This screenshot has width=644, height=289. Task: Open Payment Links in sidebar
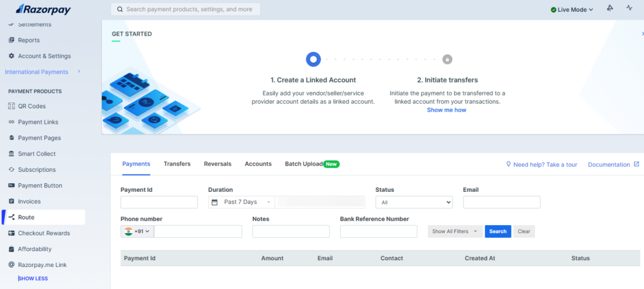[x=38, y=122]
